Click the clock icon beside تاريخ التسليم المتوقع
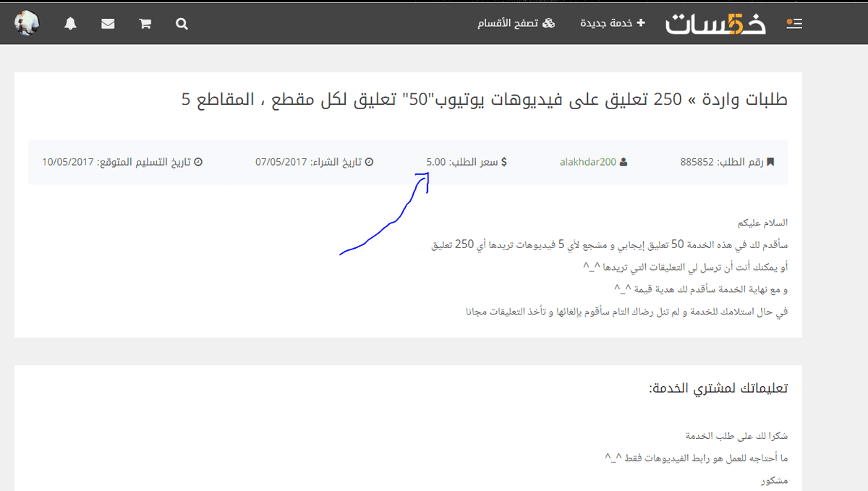The width and height of the screenshot is (868, 491). (198, 162)
